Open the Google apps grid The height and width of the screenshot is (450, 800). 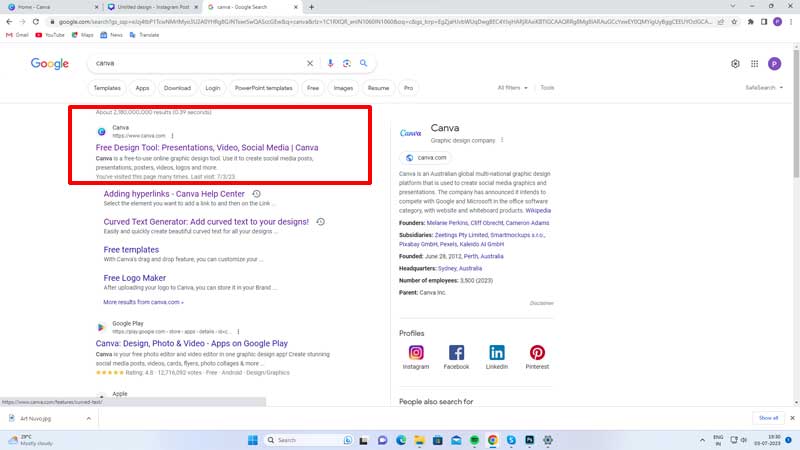click(x=755, y=64)
